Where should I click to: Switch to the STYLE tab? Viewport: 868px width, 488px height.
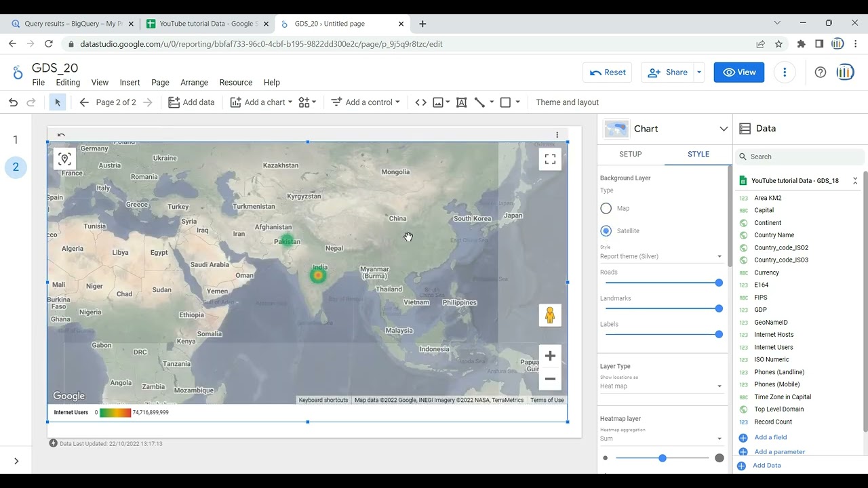click(698, 155)
